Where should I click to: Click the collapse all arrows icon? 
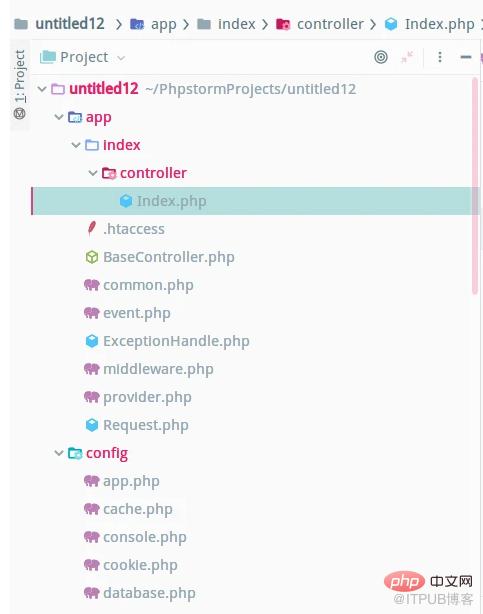407,57
